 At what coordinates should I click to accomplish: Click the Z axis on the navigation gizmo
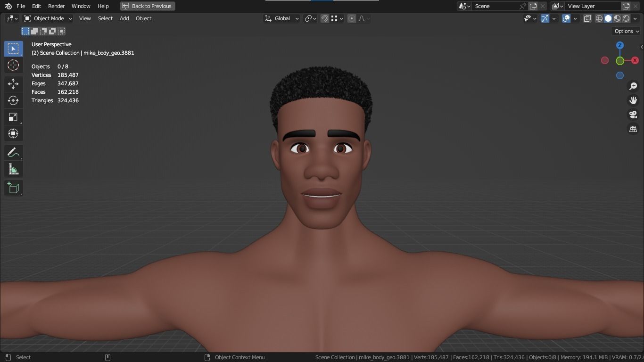pos(620,45)
